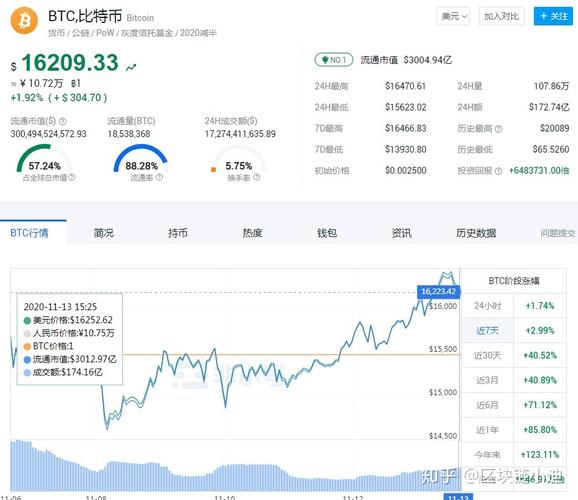The width and height of the screenshot is (578, 500).
Task: Click the 24H最高 value $16470.61
Action: click(x=405, y=86)
